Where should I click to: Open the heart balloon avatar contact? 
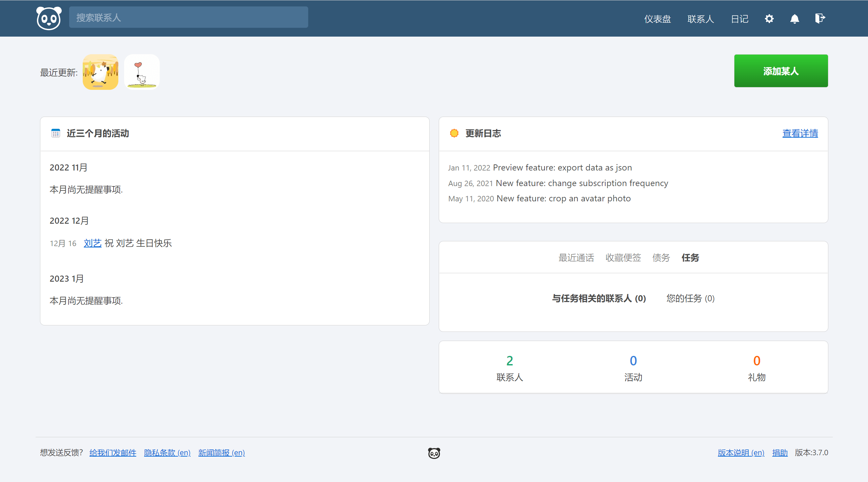coord(142,72)
